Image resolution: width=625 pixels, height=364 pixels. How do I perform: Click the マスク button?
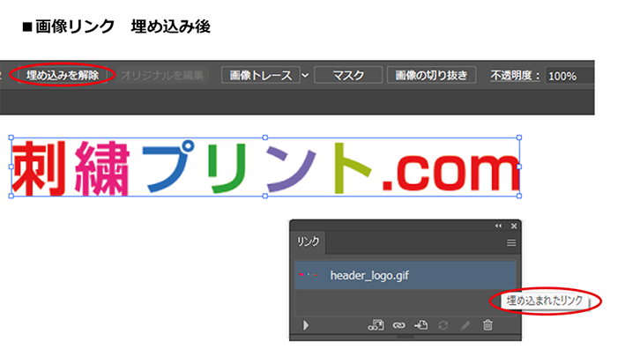pos(348,75)
